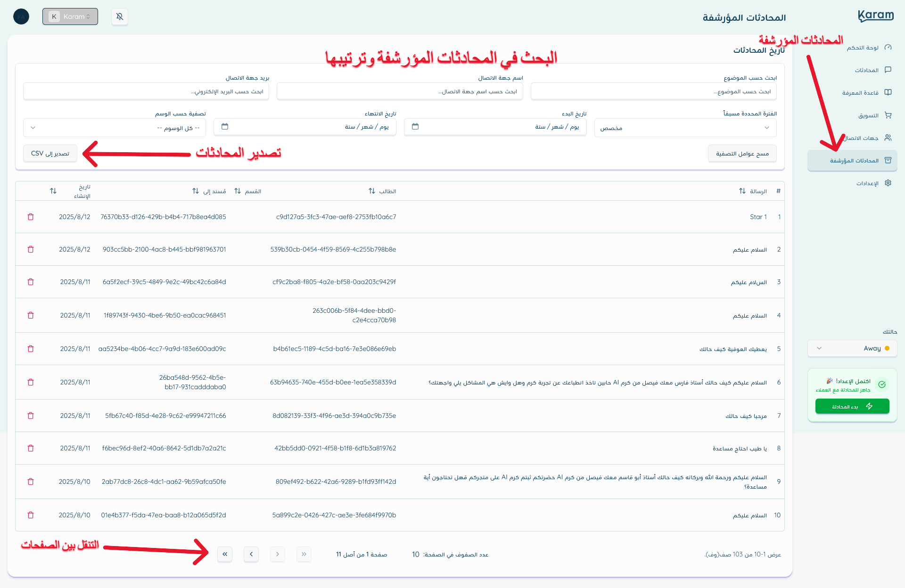This screenshot has height=588, width=905.
Task: Jump to last page with double-arrow icon
Action: point(225,555)
